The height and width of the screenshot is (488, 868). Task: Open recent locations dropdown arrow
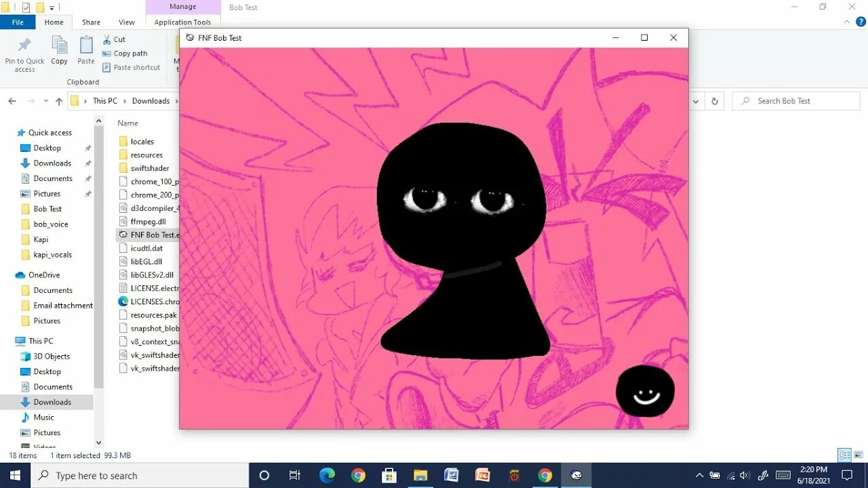point(46,101)
